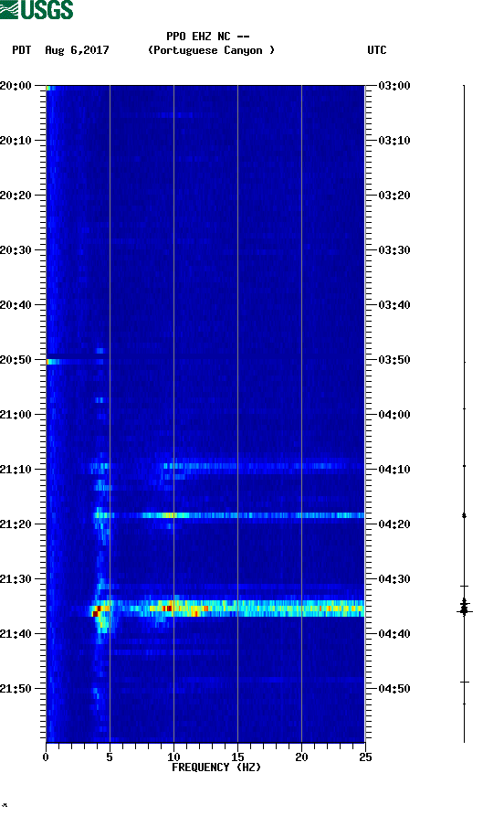
Task: Click the 21:40 PDT time label
Action: (16, 634)
